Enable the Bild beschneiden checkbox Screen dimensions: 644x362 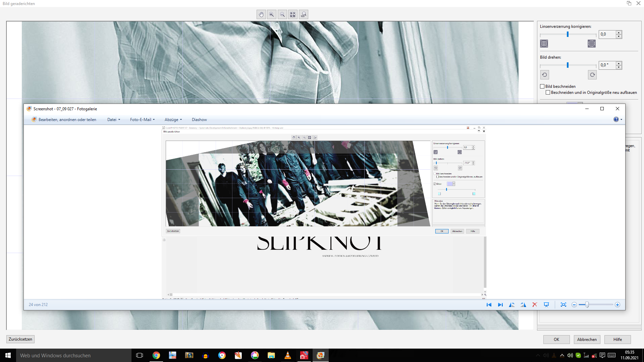[x=542, y=86]
